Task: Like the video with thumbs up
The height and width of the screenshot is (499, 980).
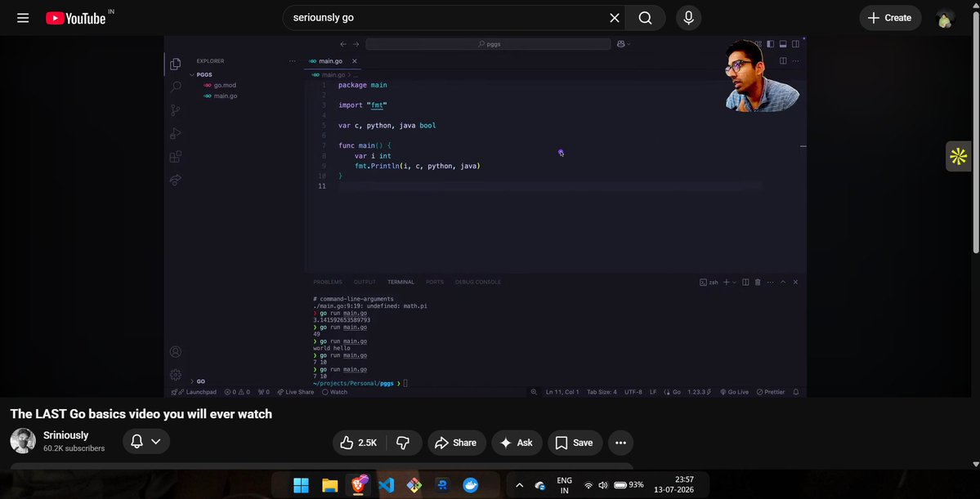Action: coord(359,442)
